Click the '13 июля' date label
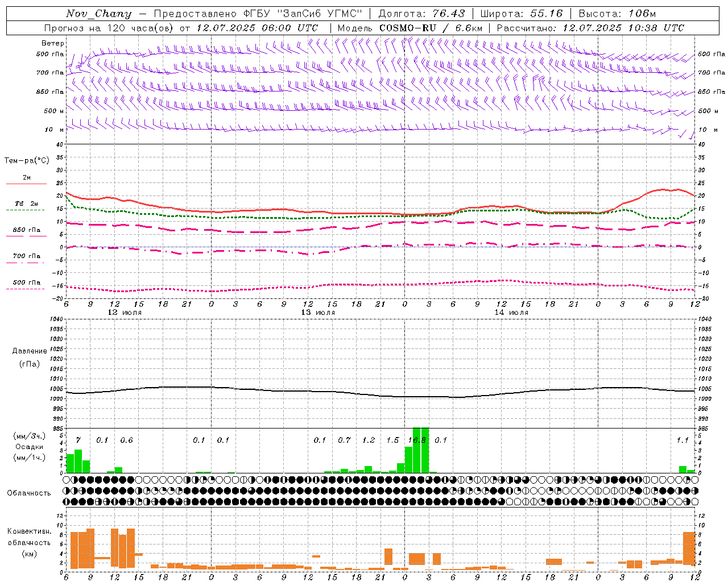728x582 pixels. point(318,313)
